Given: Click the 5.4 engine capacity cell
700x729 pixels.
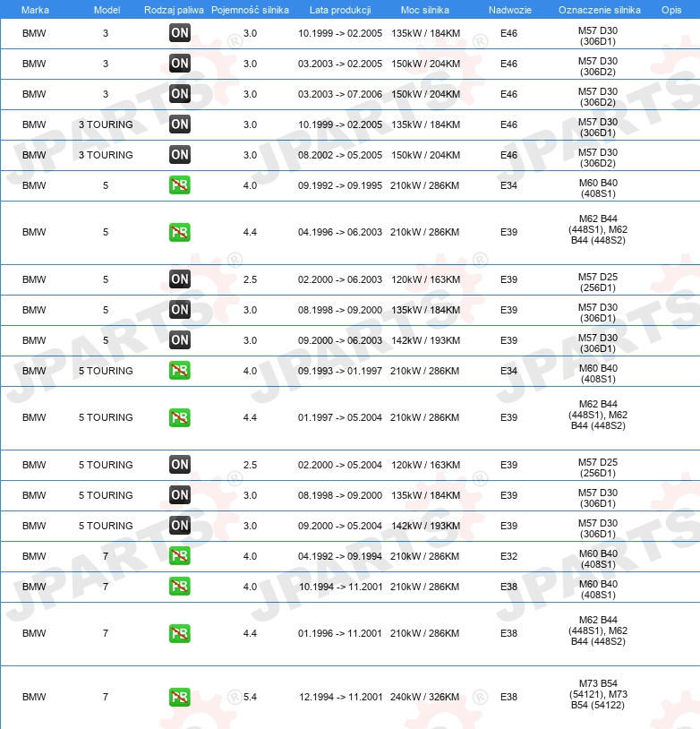Looking at the screenshot, I should (x=250, y=697).
